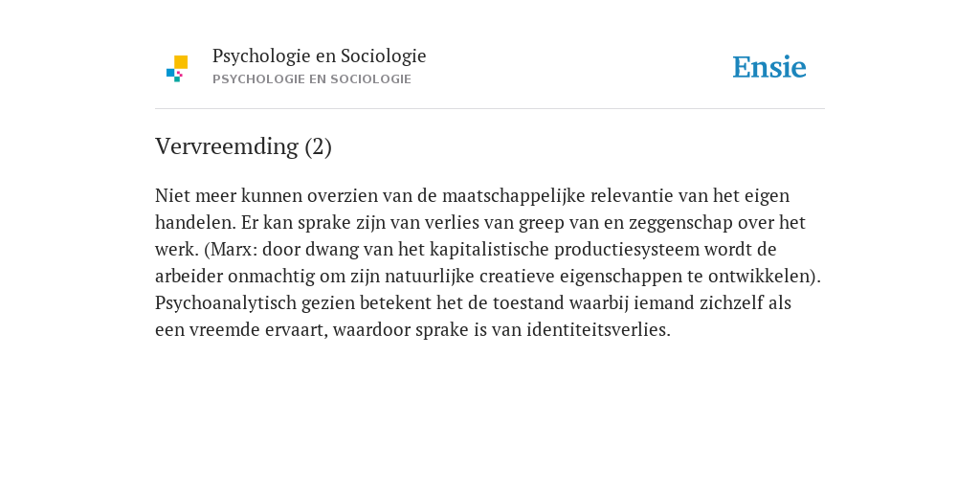
Task: Click the small pink square in logo
Action: (x=180, y=74)
